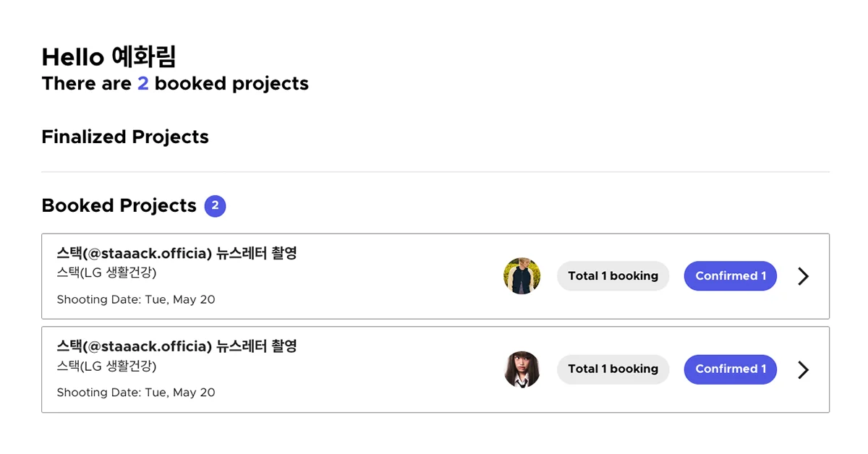Click the "스택(LG 생활건강)" client name in the first project
The width and height of the screenshot is (868, 454).
coord(106,273)
